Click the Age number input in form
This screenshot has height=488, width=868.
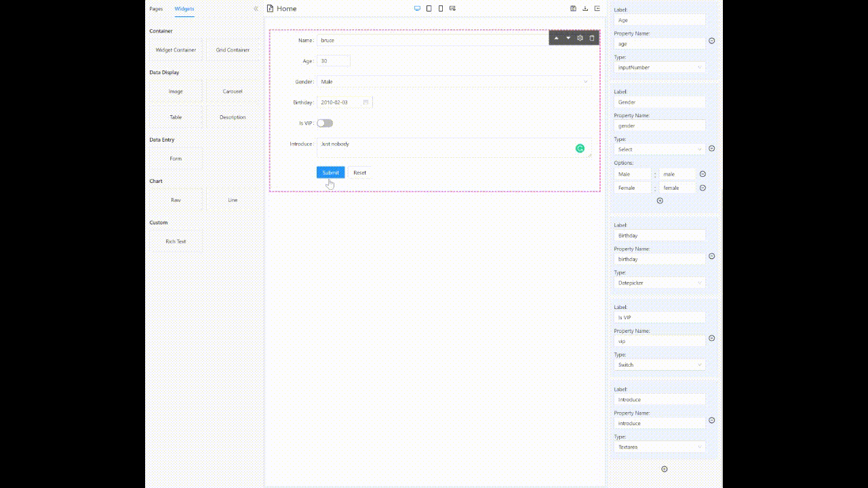(334, 61)
